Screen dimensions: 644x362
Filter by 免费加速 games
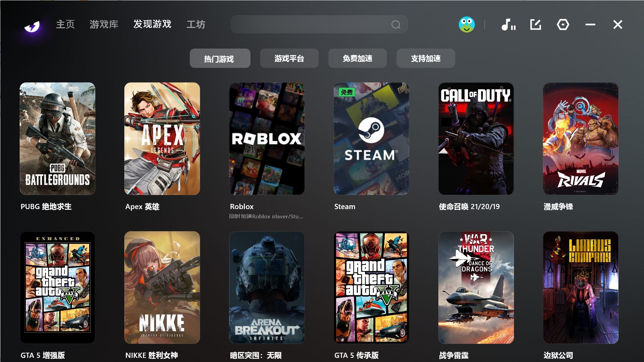[x=357, y=59]
